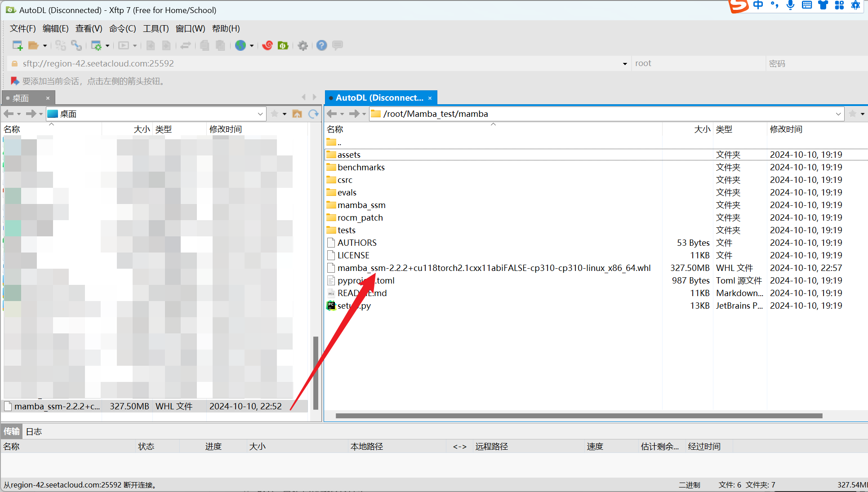The height and width of the screenshot is (492, 868).
Task: Click the globe encoding icon
Action: [240, 45]
